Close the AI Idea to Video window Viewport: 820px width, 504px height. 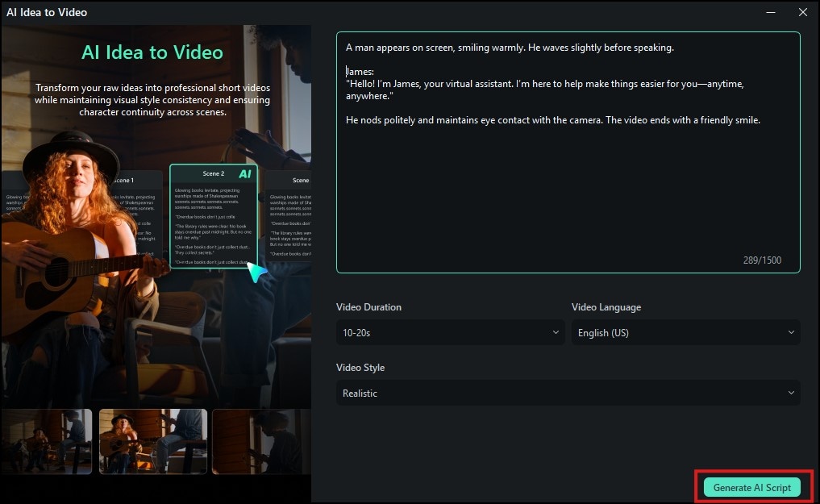(x=803, y=12)
